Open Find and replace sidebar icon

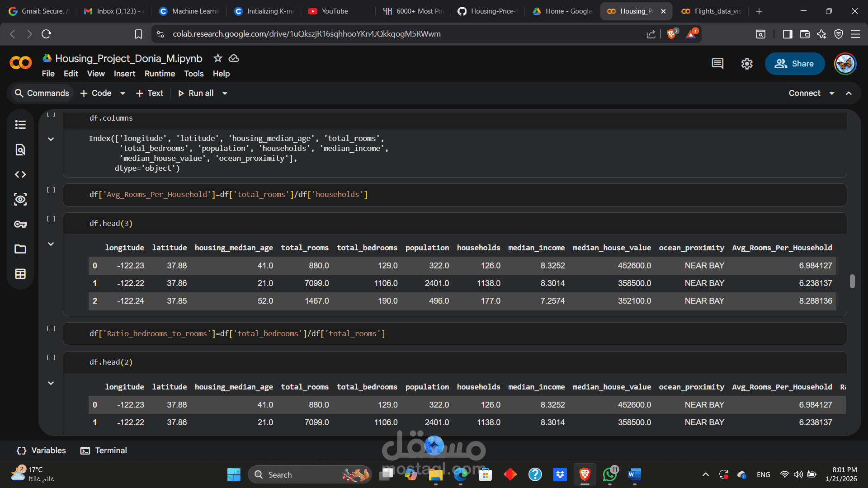pyautogui.click(x=20, y=150)
